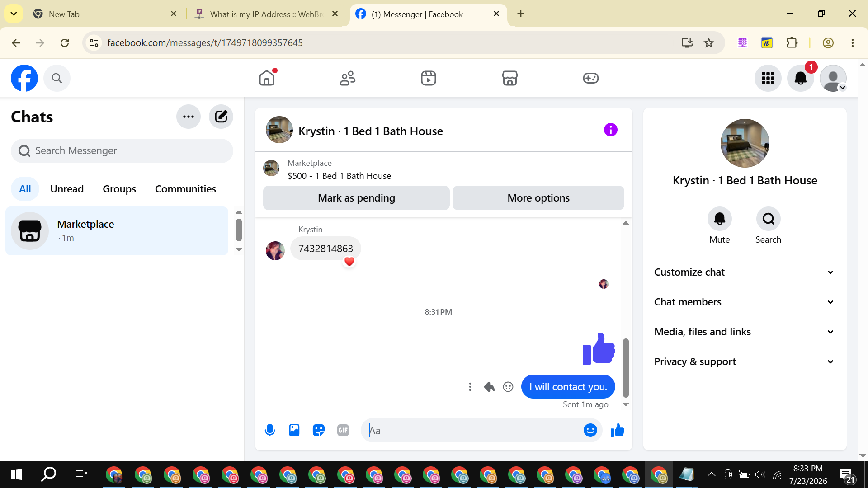Viewport: 868px width, 488px height.
Task: Bookmark this page with the star icon
Action: click(x=709, y=43)
